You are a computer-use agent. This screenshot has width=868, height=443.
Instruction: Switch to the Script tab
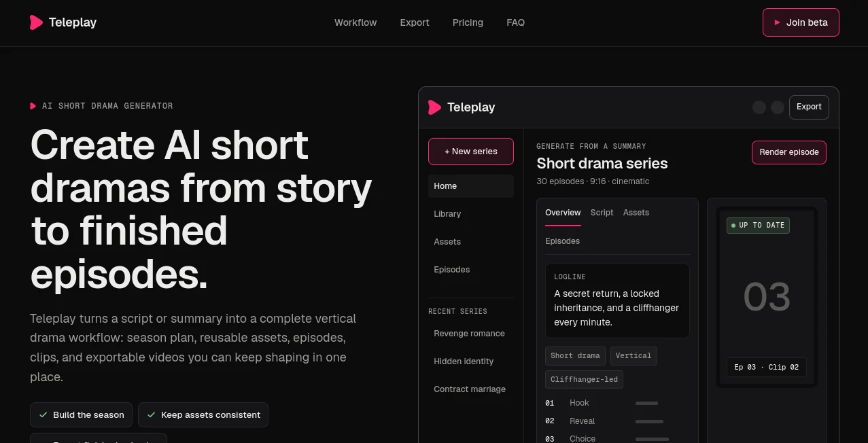coord(602,213)
